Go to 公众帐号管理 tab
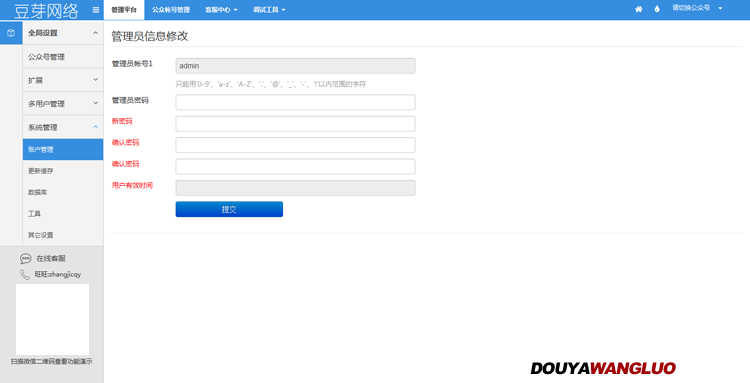The image size is (750, 383). 171,10
